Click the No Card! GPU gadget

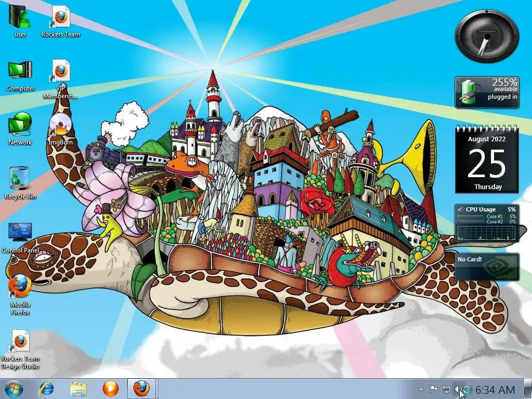pos(487,267)
